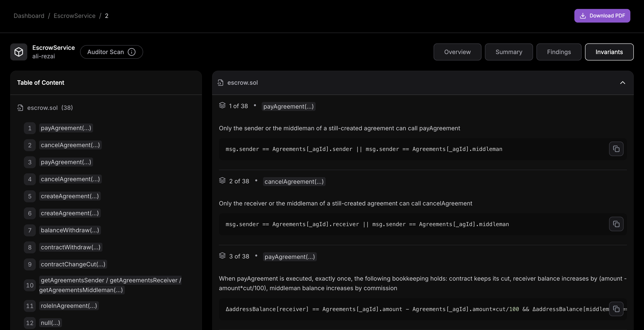Viewport: 644px width, 330px height.
Task: Click the layers icon next to '1 of 38'
Action: tap(222, 106)
